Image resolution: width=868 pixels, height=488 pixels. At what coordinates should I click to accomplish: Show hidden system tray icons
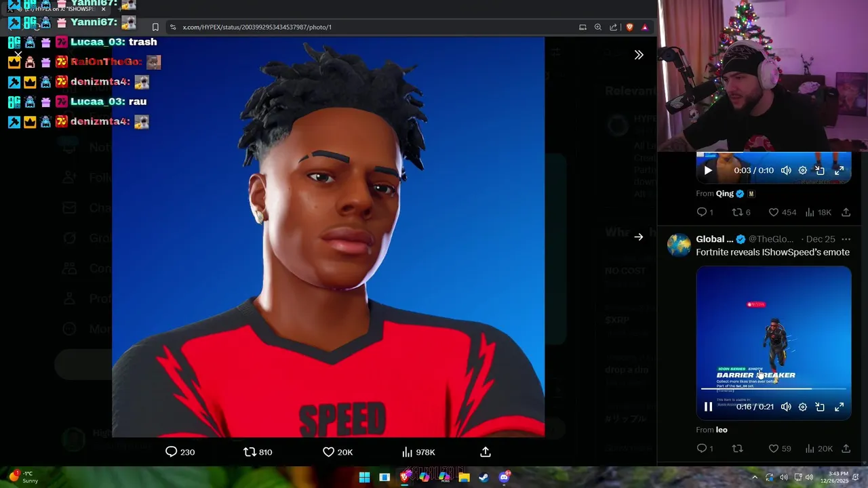pos(755,477)
